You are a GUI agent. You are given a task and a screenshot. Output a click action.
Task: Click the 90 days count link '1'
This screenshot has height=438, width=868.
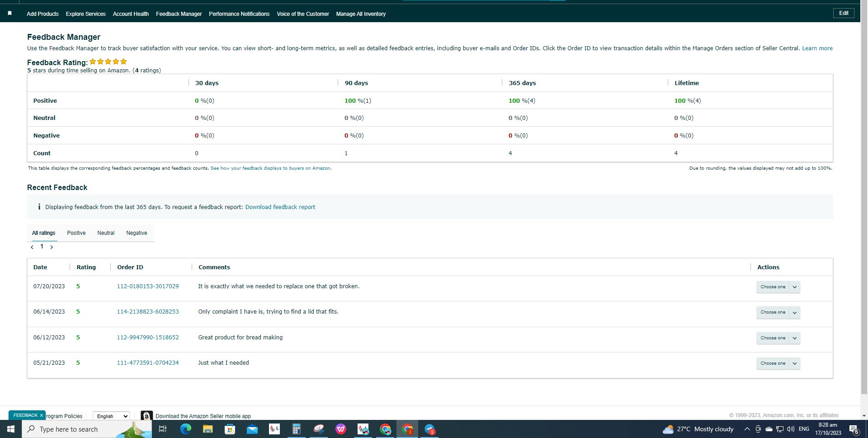346,153
